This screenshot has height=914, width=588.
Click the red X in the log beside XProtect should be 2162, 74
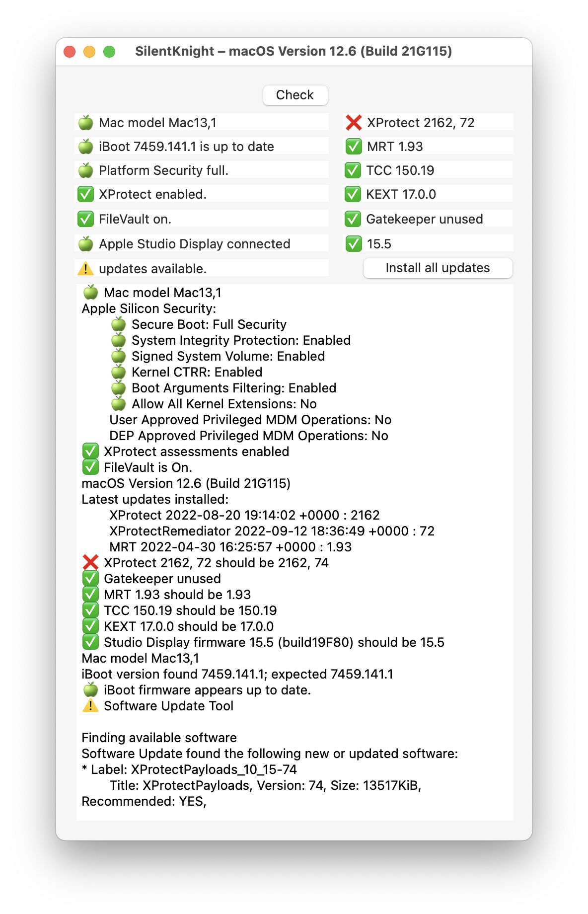pos(90,563)
